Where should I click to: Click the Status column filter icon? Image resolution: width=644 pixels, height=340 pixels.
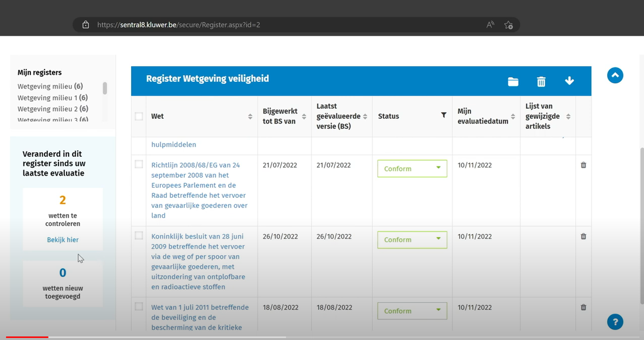(443, 116)
